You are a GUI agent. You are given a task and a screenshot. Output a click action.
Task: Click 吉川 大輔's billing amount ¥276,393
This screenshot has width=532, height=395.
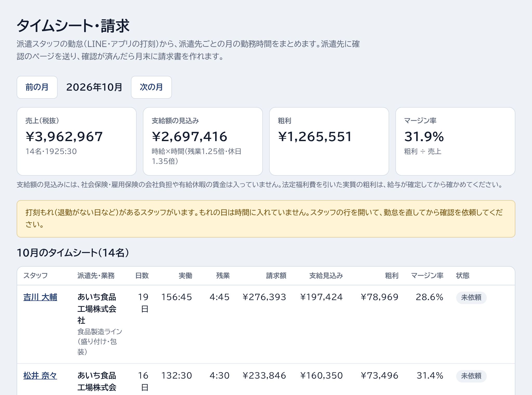[x=264, y=297]
